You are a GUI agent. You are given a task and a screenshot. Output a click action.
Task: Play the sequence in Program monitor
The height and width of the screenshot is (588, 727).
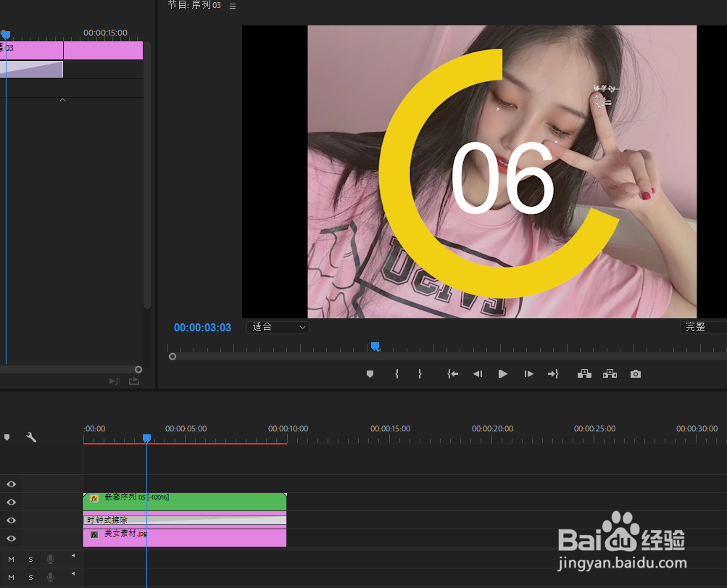coord(502,374)
